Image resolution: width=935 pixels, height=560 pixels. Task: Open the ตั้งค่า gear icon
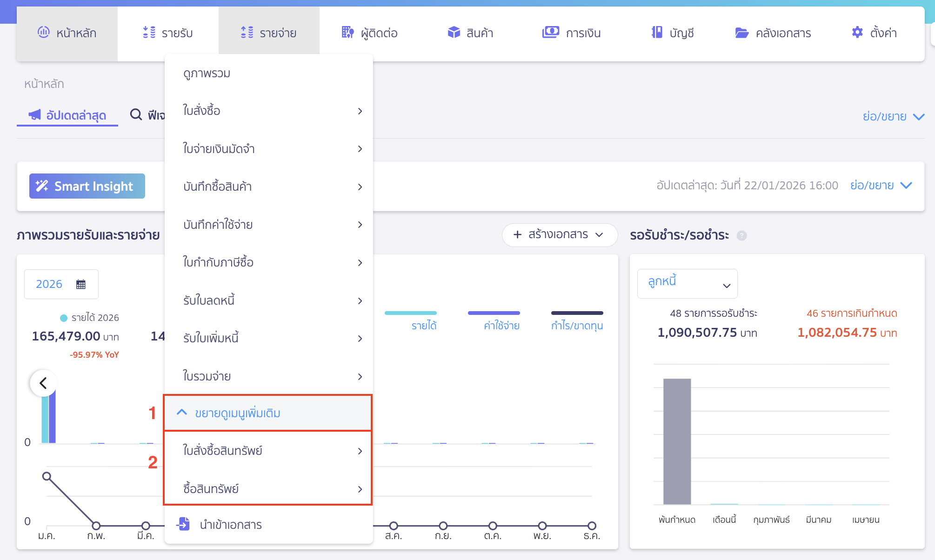coord(857,33)
